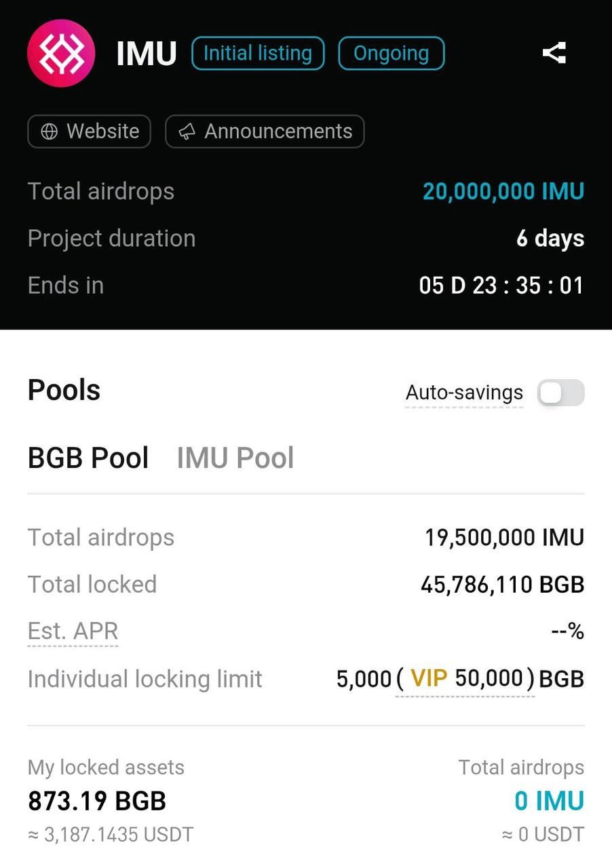Click the Ends in countdown timer
This screenshot has height=868, width=612.
pos(501,285)
